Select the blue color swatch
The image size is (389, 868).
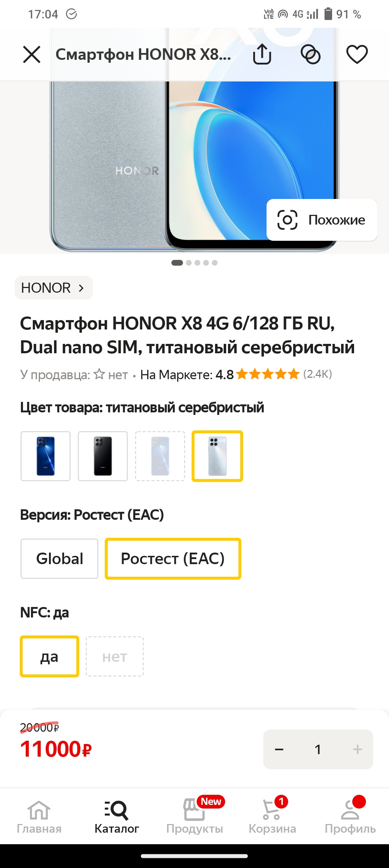click(45, 456)
